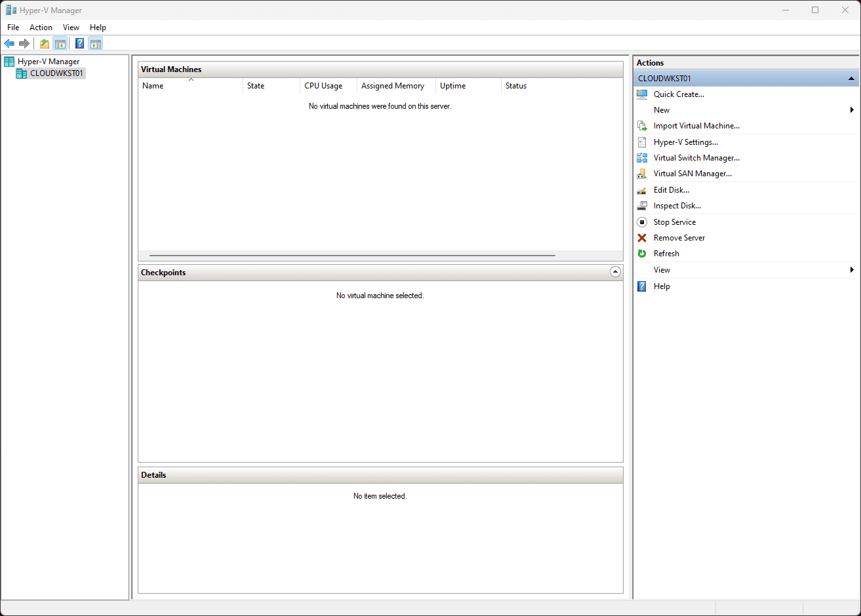Select Hyper-V Manager root in the tree
The height and width of the screenshot is (616, 861).
[x=49, y=62]
